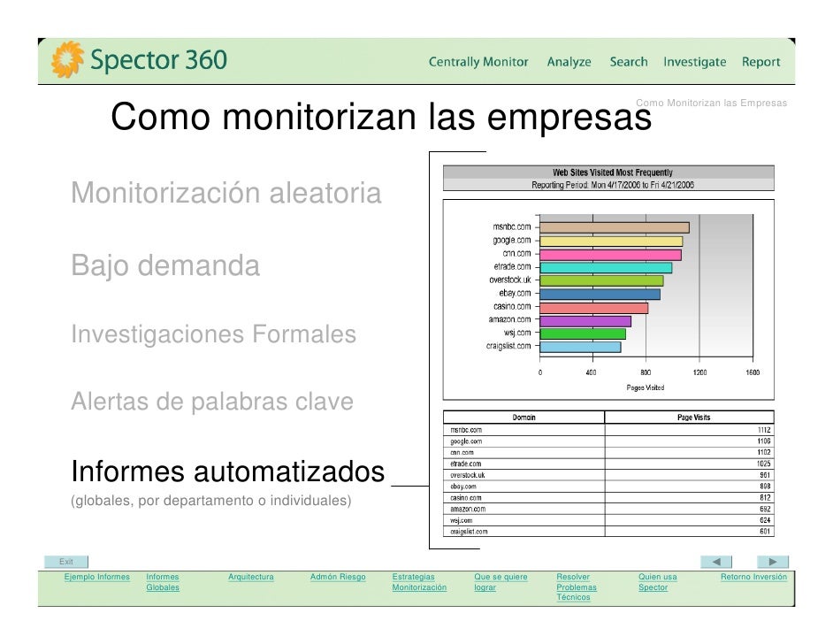Open the Ejemplo Informes link

point(96,577)
